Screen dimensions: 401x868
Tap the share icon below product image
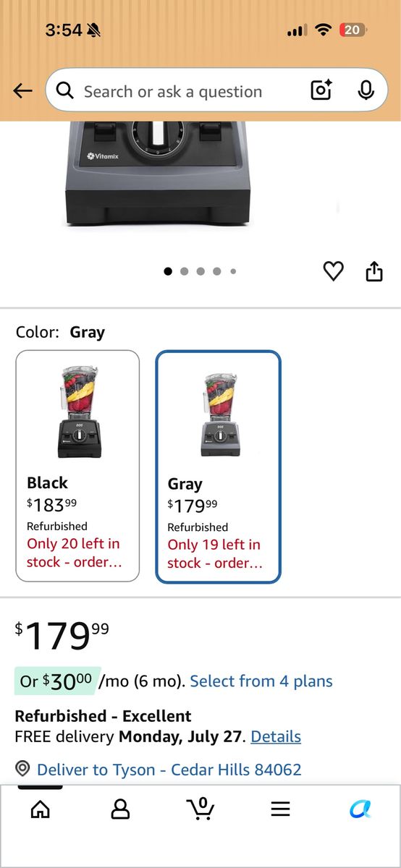[373, 271]
